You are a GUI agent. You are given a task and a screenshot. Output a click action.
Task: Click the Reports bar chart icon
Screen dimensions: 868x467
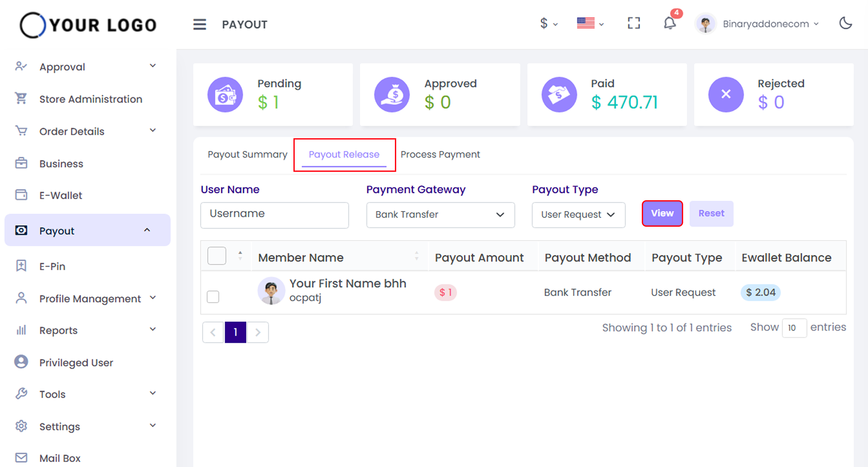pos(21,330)
